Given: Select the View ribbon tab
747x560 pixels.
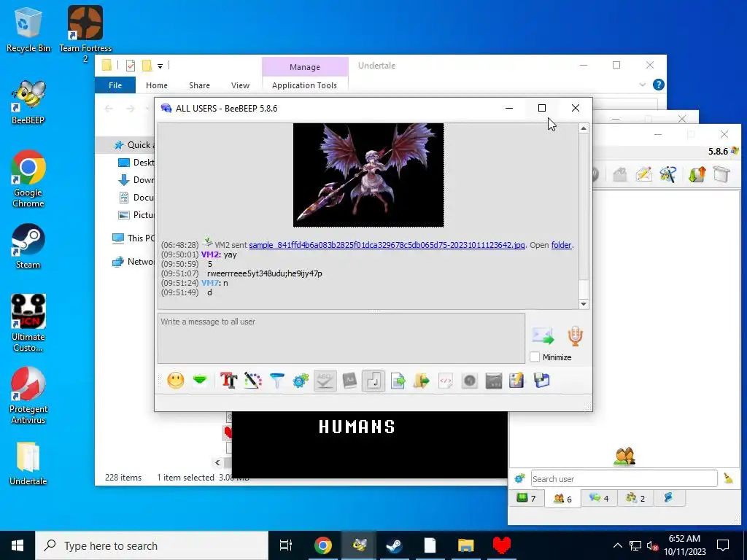Looking at the screenshot, I should coord(240,85).
